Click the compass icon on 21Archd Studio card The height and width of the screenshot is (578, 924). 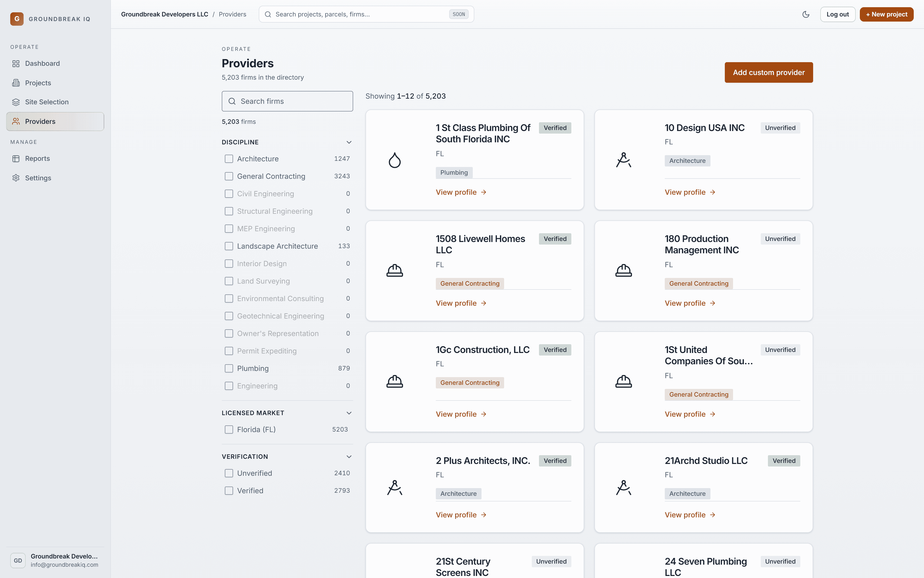click(623, 488)
